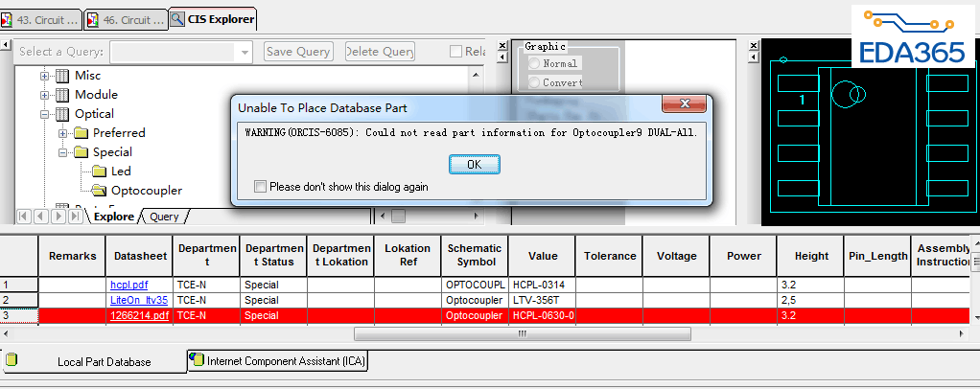Click the Save Query button
980x389 pixels.
298,52
